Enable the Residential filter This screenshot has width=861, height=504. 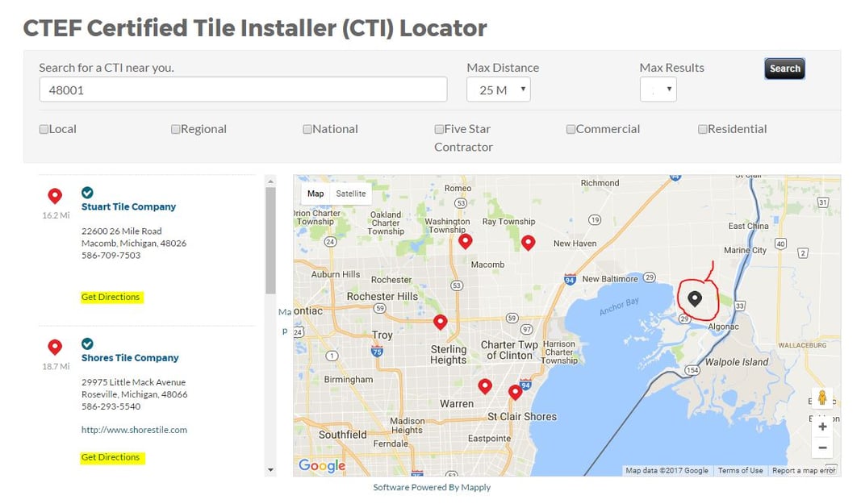(x=702, y=128)
